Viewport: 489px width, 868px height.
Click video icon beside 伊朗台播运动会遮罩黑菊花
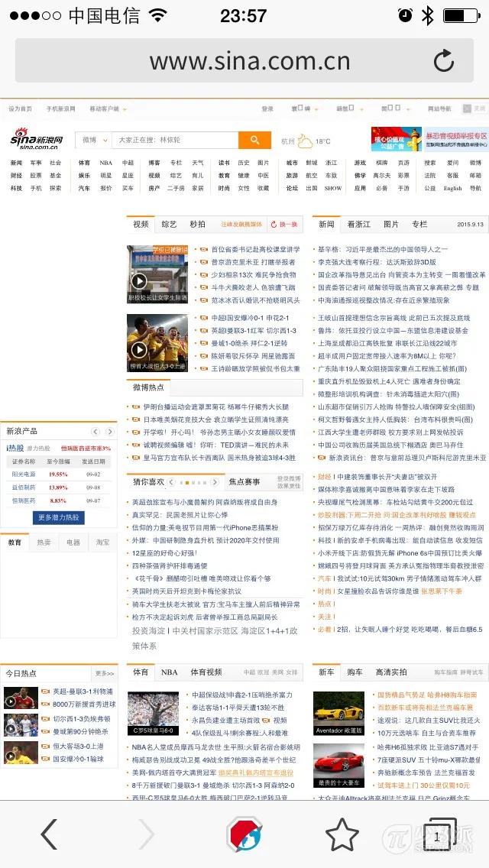point(136,406)
